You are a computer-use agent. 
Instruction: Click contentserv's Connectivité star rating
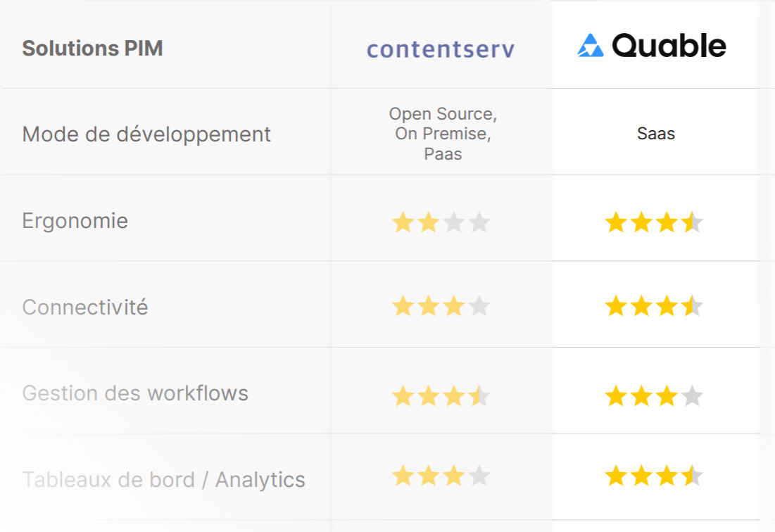tap(441, 306)
